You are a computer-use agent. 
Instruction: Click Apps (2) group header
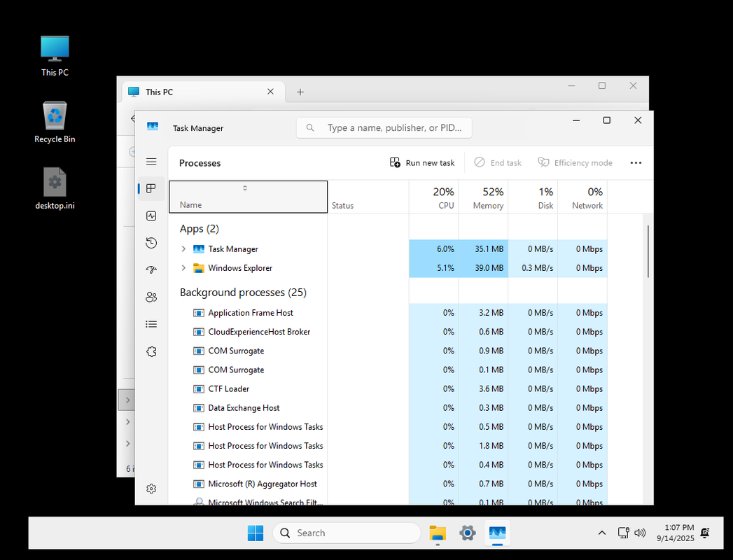(199, 229)
